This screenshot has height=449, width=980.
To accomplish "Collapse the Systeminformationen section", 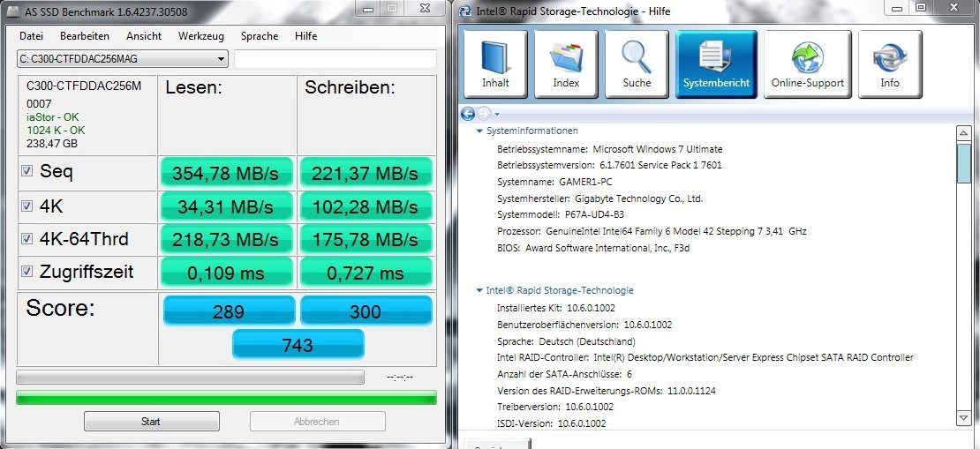I will (479, 131).
